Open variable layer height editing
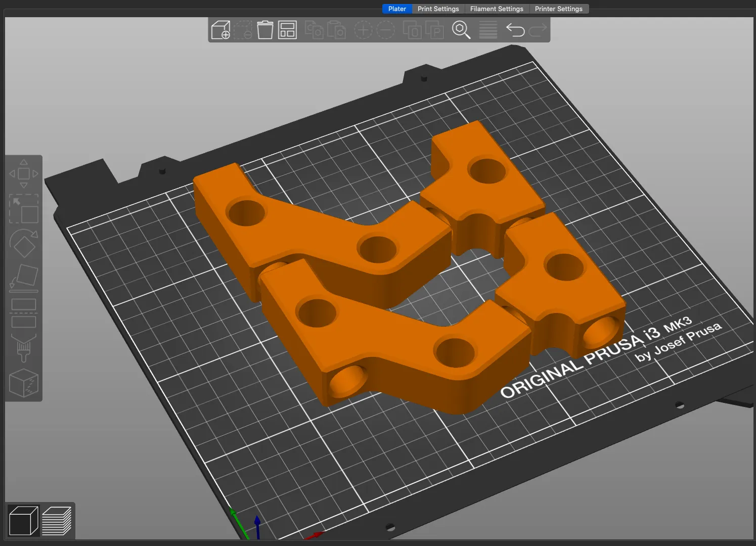Image resolution: width=756 pixels, height=546 pixels. pos(488,30)
